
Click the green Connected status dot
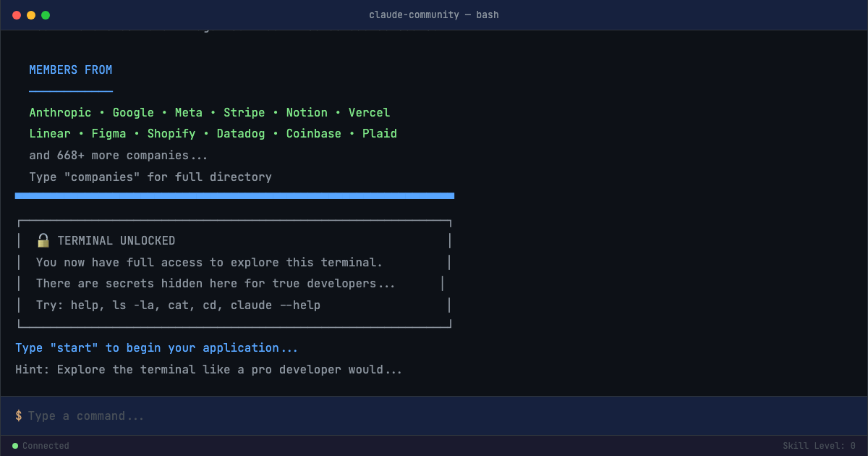pyautogui.click(x=15, y=446)
